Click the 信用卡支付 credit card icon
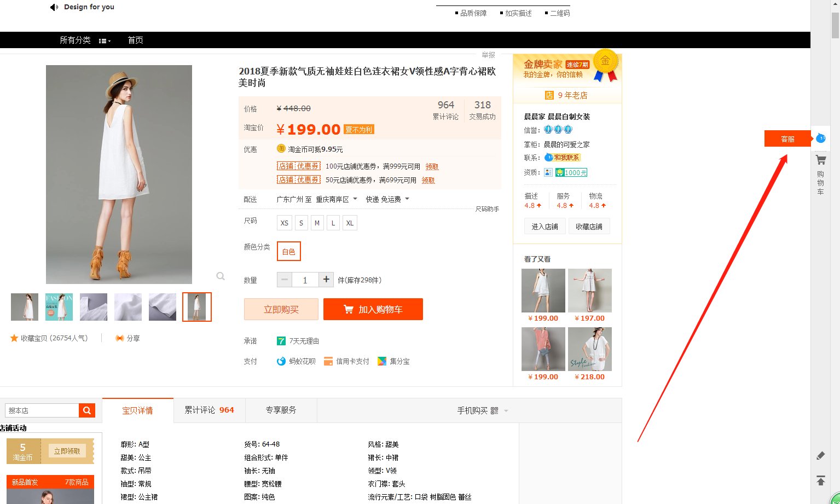Screen dimensions: 840x504 point(328,361)
